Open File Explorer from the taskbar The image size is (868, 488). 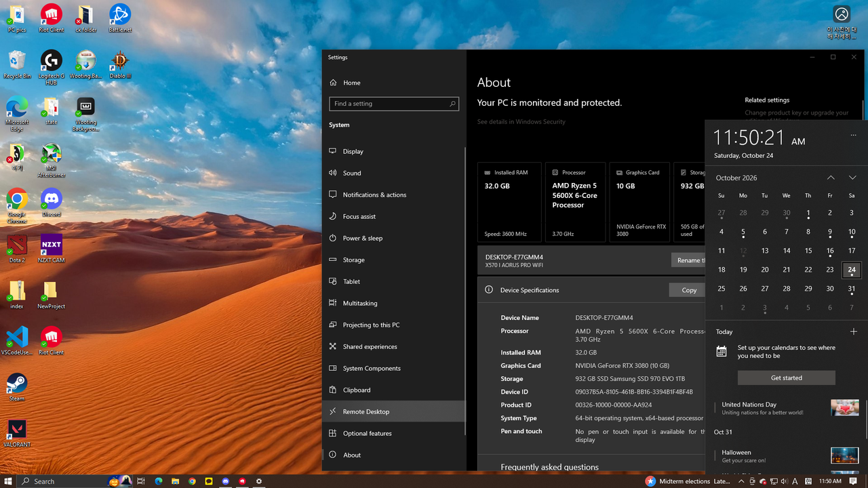tap(175, 481)
